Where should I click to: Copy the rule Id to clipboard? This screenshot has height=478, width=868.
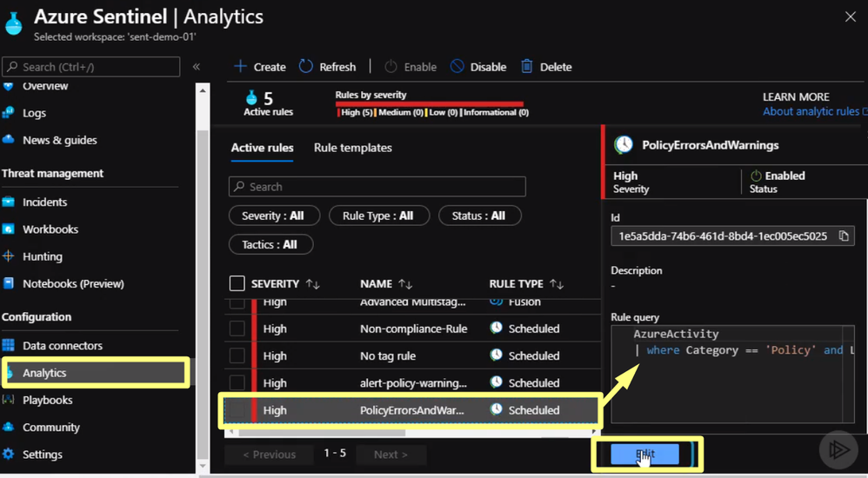tap(844, 236)
